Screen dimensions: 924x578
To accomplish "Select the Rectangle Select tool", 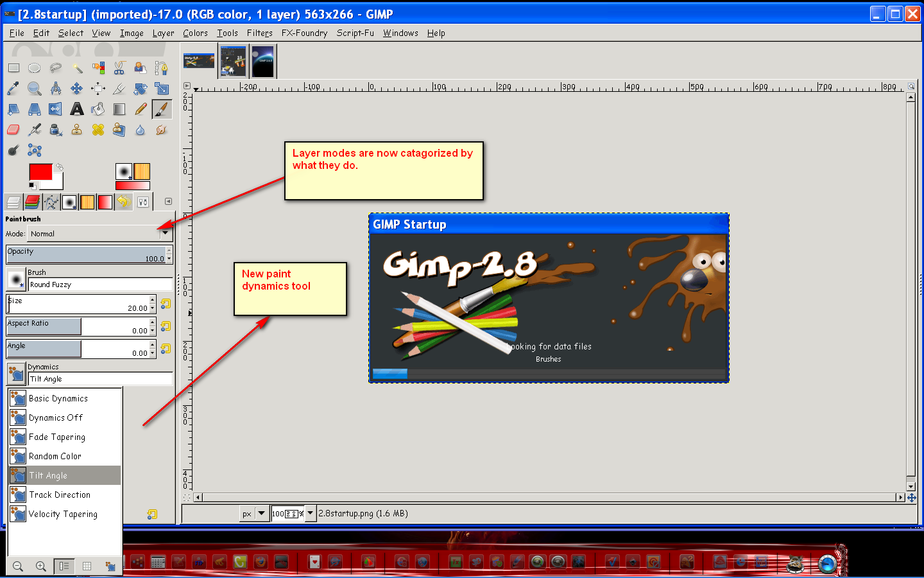I will coord(13,67).
